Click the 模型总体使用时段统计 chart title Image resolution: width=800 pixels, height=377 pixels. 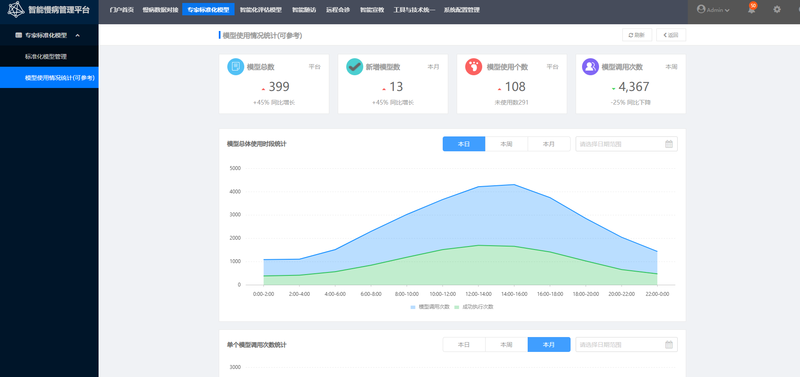pyautogui.click(x=257, y=144)
